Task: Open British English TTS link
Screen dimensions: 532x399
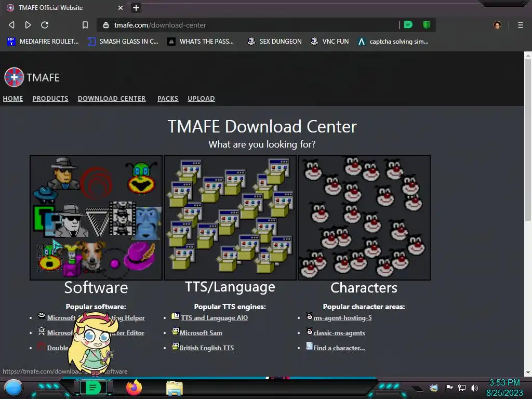Action: 207,348
